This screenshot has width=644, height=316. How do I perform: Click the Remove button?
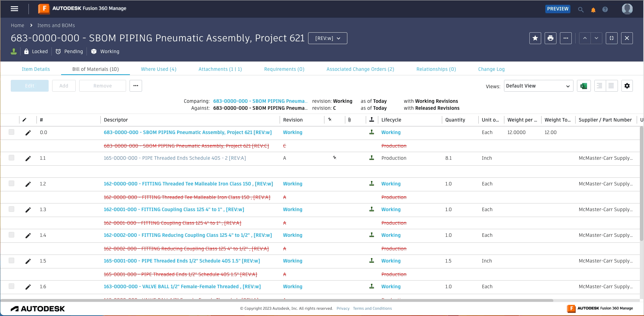click(102, 86)
